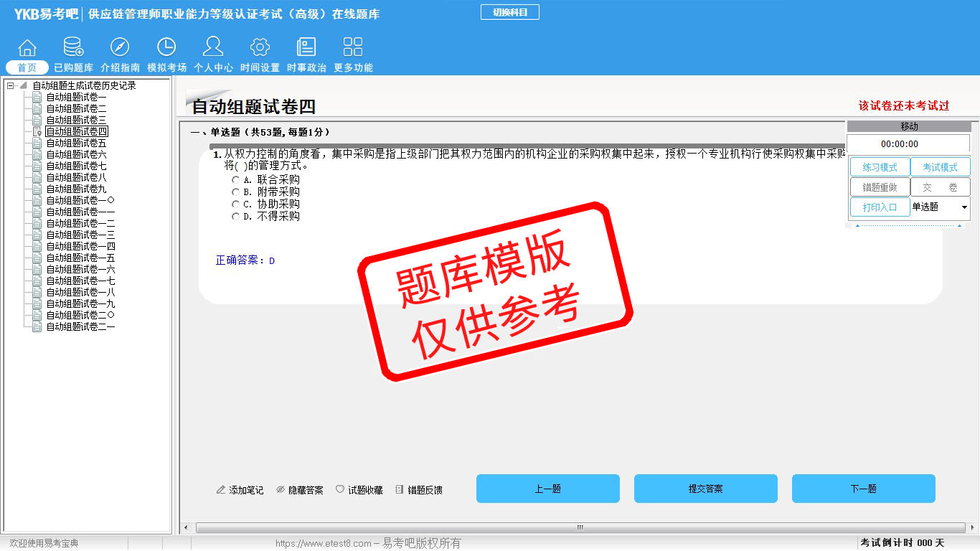Click the document icon beside 自动组题试卷二
The height and width of the screenshot is (551, 980).
click(x=37, y=108)
